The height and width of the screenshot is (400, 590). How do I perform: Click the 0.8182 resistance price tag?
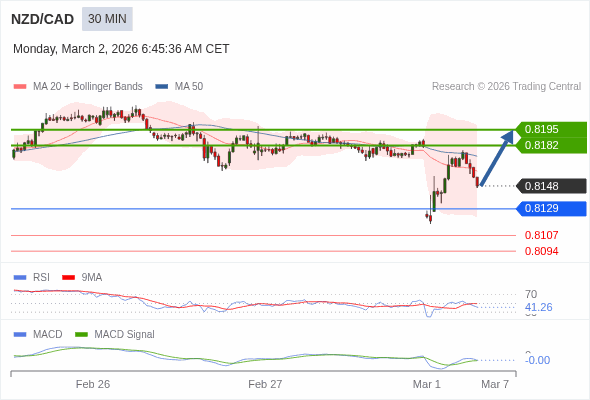[x=551, y=146]
